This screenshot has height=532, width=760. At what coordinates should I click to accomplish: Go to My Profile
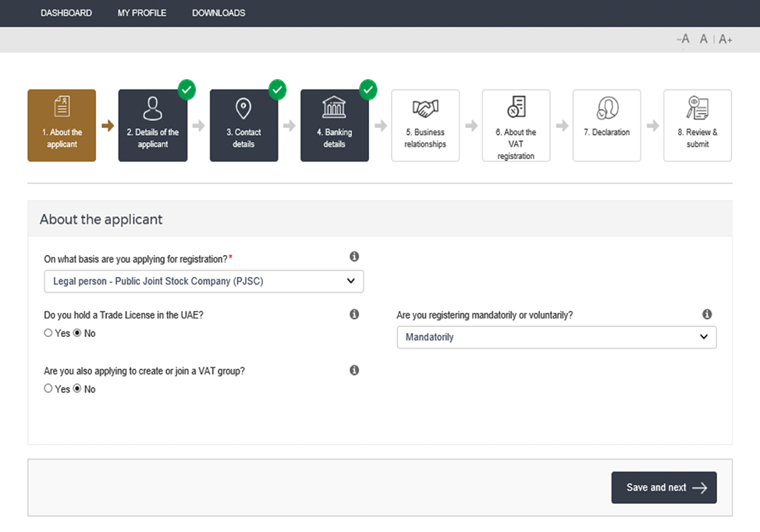(142, 13)
